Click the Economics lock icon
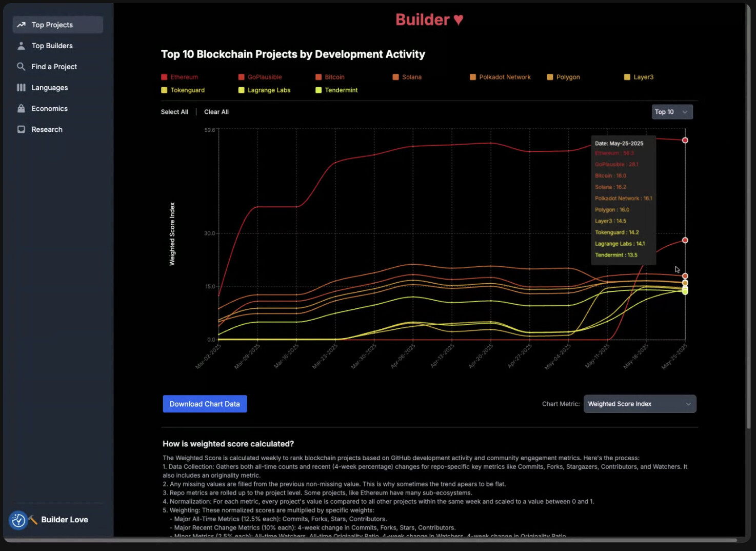The image size is (756, 551). (21, 108)
